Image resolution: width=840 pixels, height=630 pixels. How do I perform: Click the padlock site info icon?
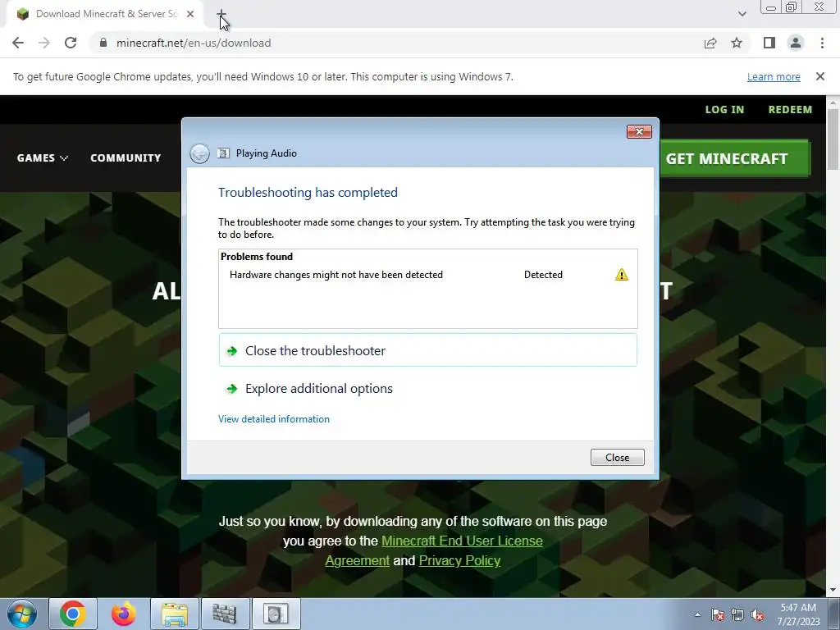point(103,43)
